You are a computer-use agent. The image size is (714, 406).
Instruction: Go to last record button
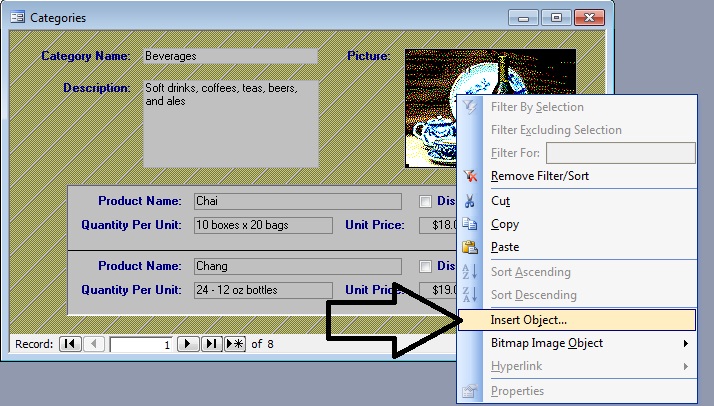(211, 344)
